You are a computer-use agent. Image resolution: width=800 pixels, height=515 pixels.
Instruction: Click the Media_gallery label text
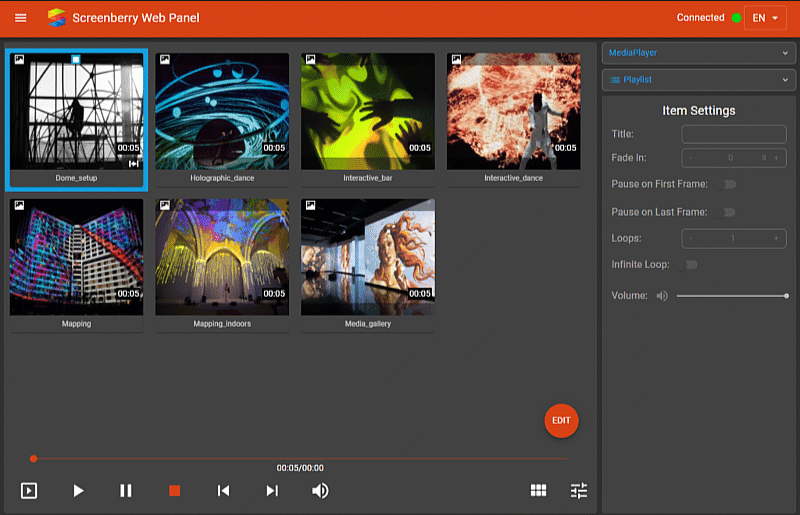[x=368, y=324]
